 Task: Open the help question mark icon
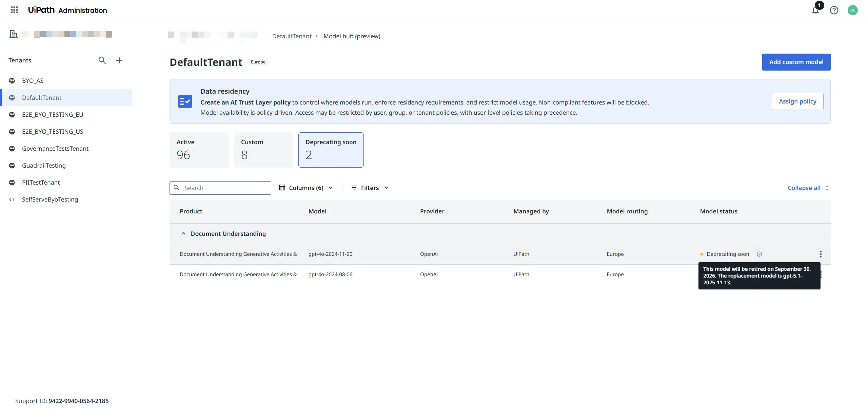click(834, 10)
